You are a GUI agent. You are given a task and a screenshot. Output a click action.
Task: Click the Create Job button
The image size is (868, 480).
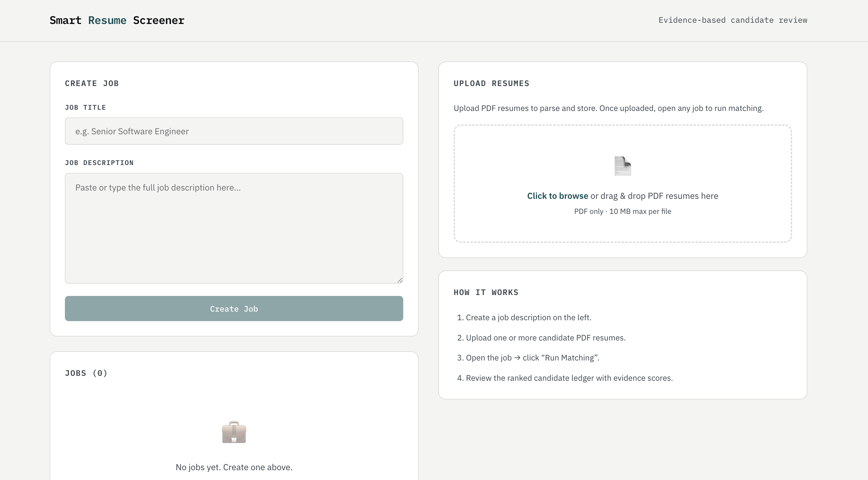pyautogui.click(x=234, y=309)
